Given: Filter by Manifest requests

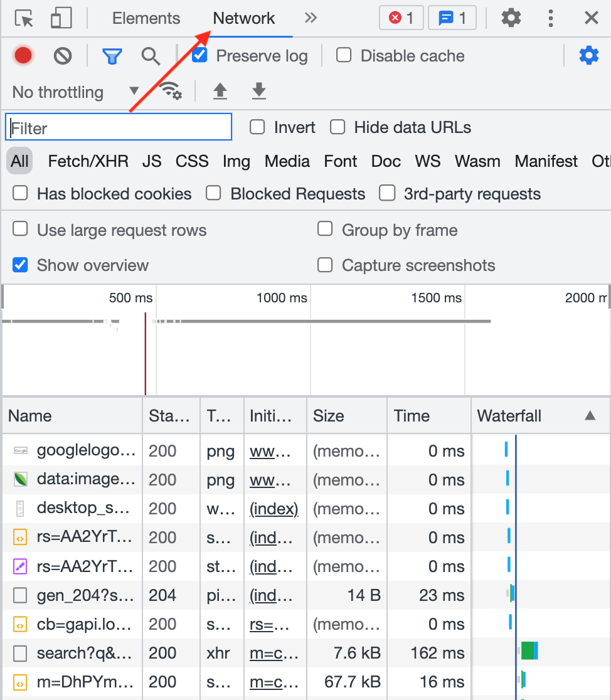Looking at the screenshot, I should coord(546,161).
